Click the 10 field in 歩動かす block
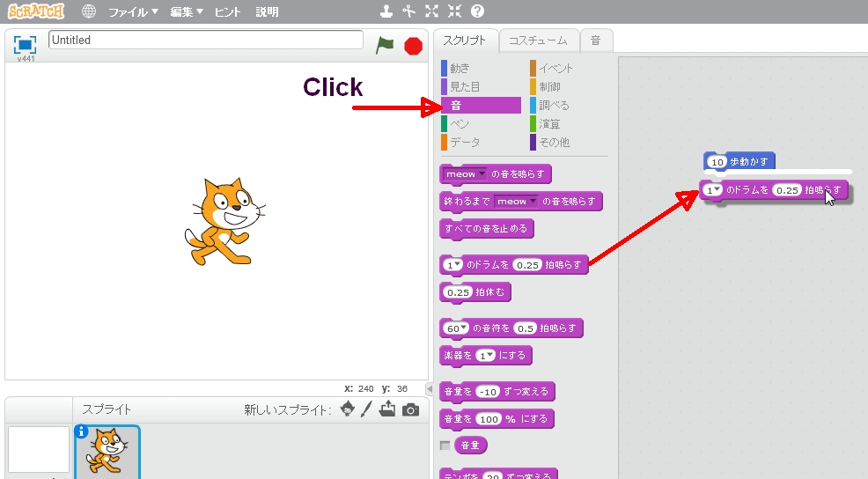Screen dimensions: 868x479 click(717, 162)
